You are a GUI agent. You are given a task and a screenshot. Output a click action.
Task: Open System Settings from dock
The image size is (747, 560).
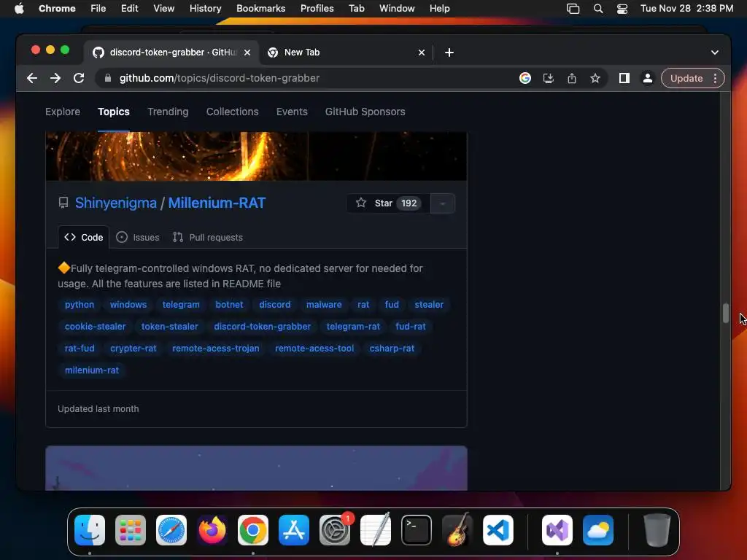[334, 530]
